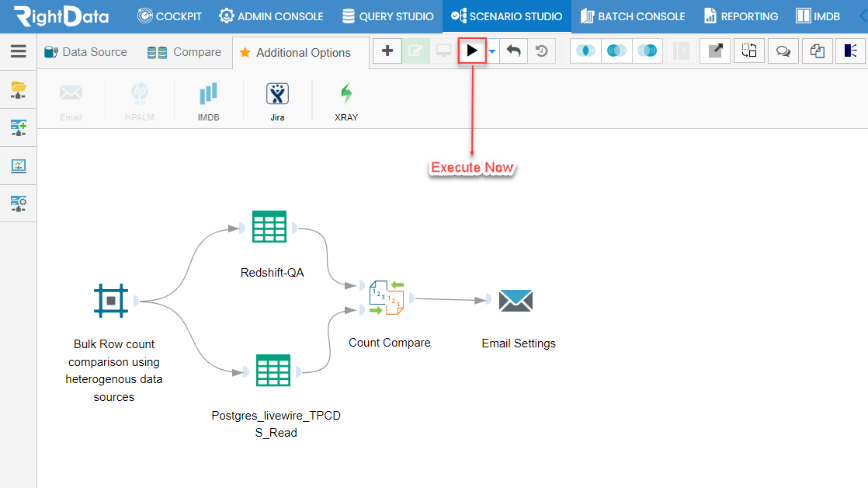The width and height of the screenshot is (868, 488).
Task: Toggle the hamburger side menu
Action: tap(19, 51)
